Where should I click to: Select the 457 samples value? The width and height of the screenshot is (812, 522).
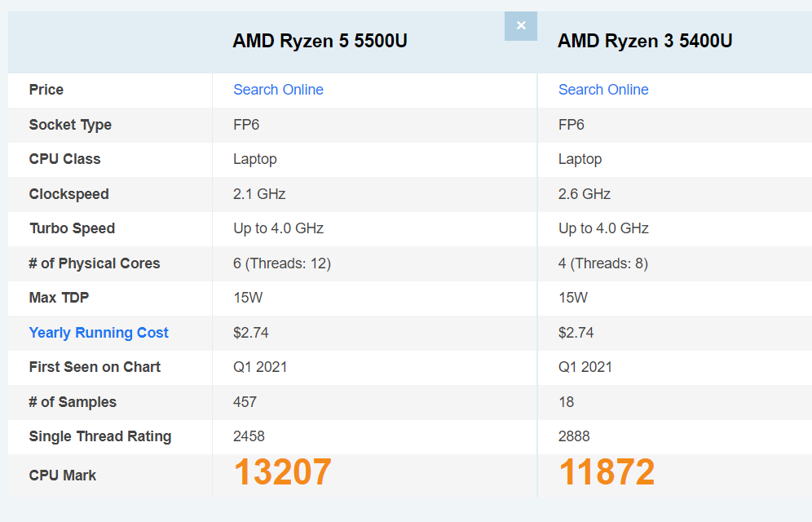point(245,402)
